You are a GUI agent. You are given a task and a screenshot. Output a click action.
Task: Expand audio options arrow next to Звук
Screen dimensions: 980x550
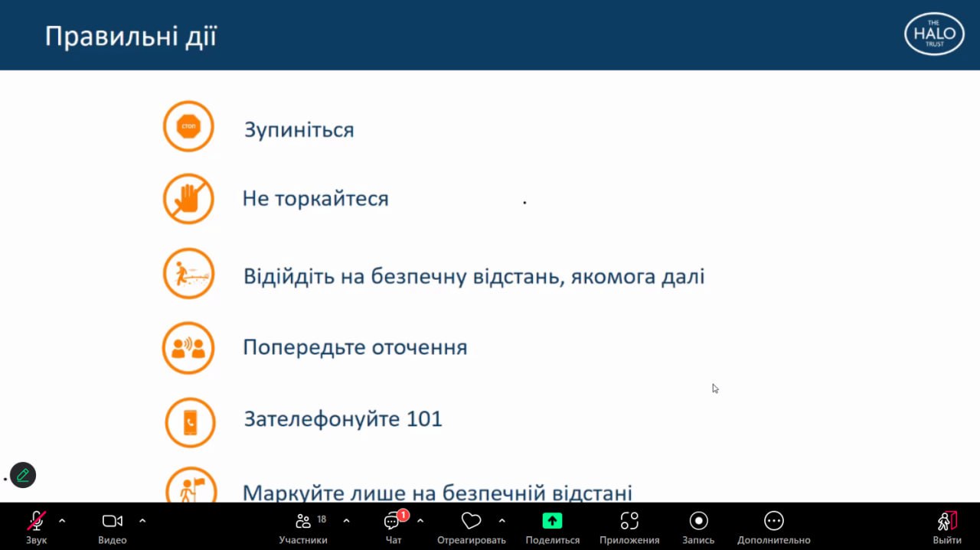62,521
